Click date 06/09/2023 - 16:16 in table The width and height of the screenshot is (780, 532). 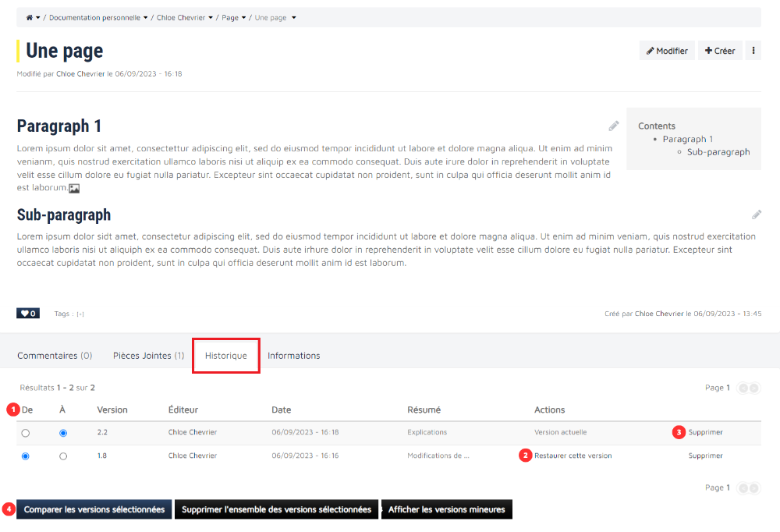pos(305,456)
